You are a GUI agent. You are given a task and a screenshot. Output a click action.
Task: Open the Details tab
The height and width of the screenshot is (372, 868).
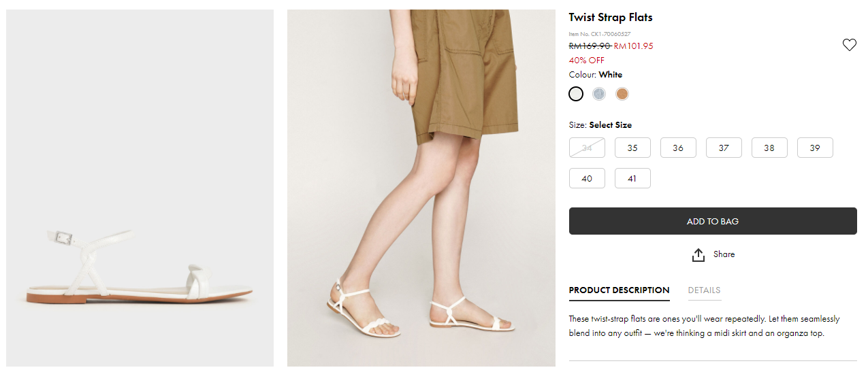pos(704,290)
